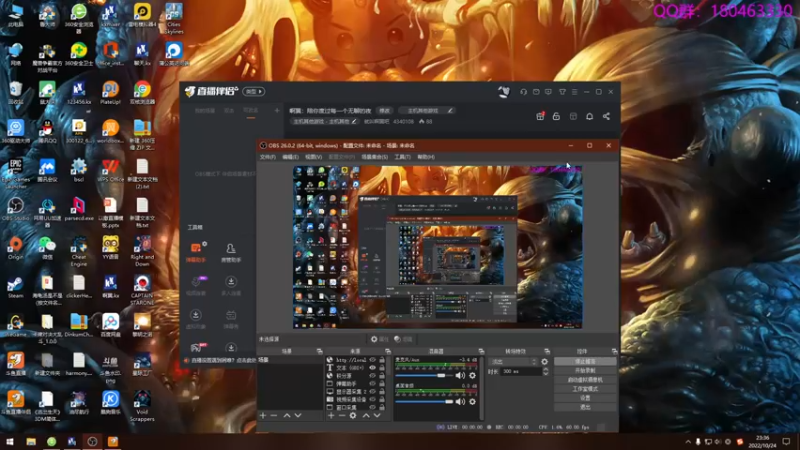Open desktop audio settings gear
800x450 pixels.
click(472, 402)
